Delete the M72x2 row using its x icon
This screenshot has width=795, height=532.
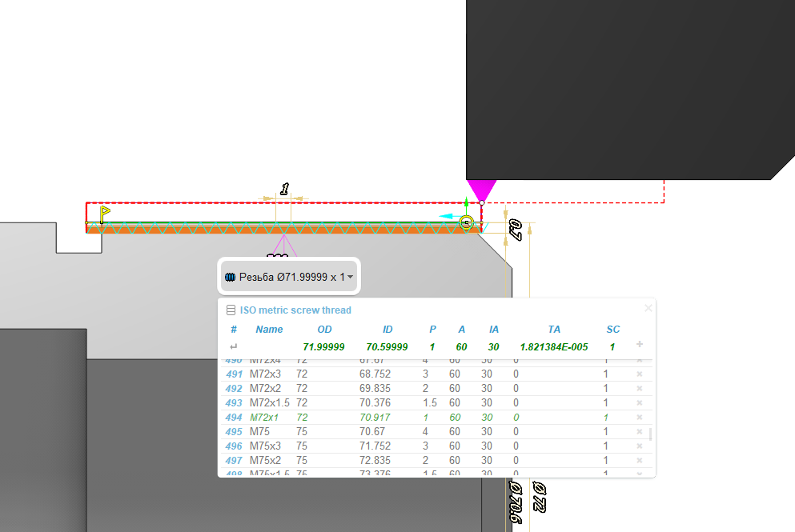click(x=639, y=389)
